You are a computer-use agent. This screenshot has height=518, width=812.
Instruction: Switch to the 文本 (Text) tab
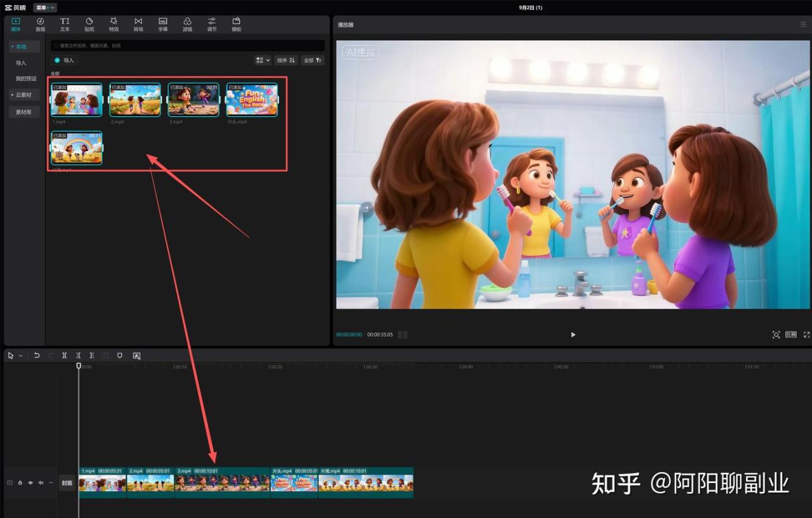click(x=65, y=24)
